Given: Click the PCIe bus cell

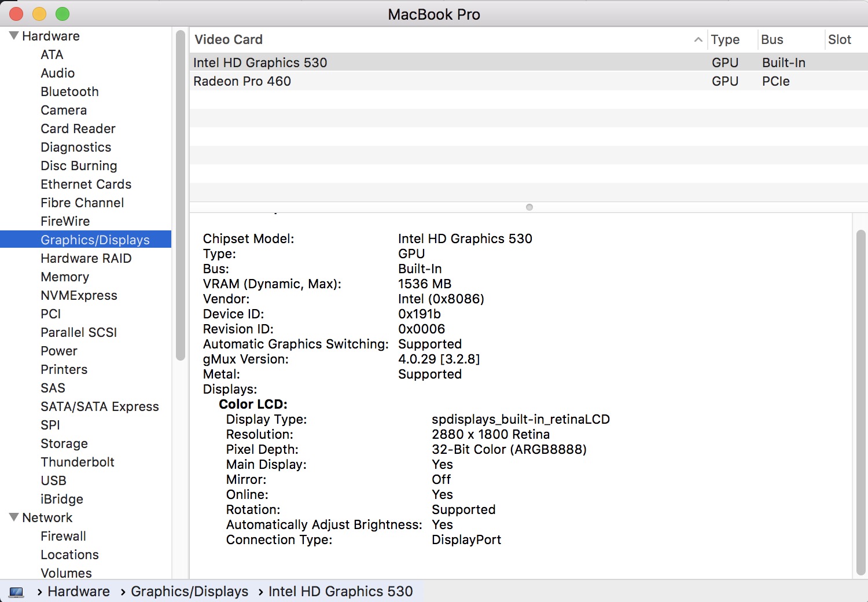Looking at the screenshot, I should [776, 81].
